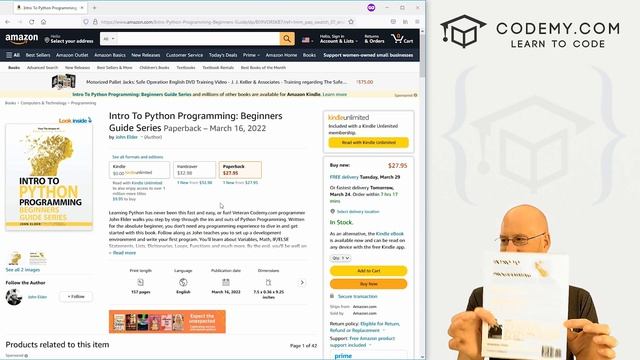The image size is (640, 360).
Task: Click Read with Kindle Unlimited button
Action: (x=369, y=142)
